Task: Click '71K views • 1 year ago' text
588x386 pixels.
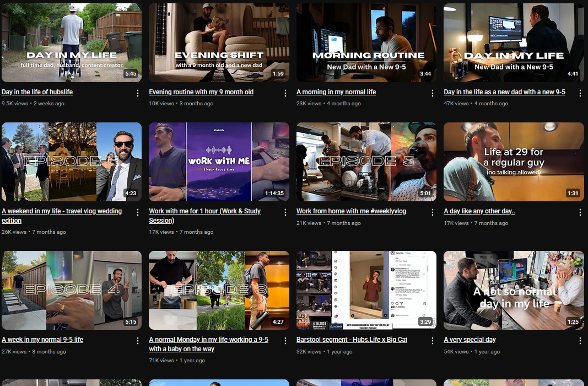Action: click(x=177, y=361)
